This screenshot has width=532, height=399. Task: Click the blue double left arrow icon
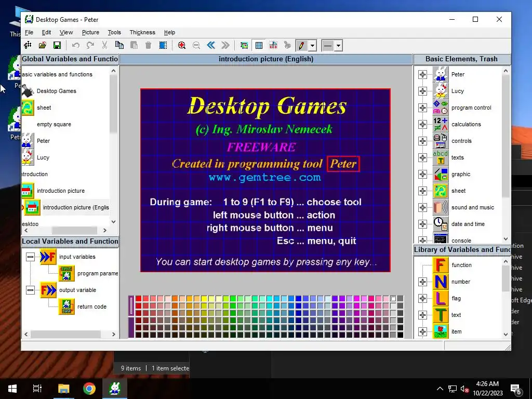point(211,45)
